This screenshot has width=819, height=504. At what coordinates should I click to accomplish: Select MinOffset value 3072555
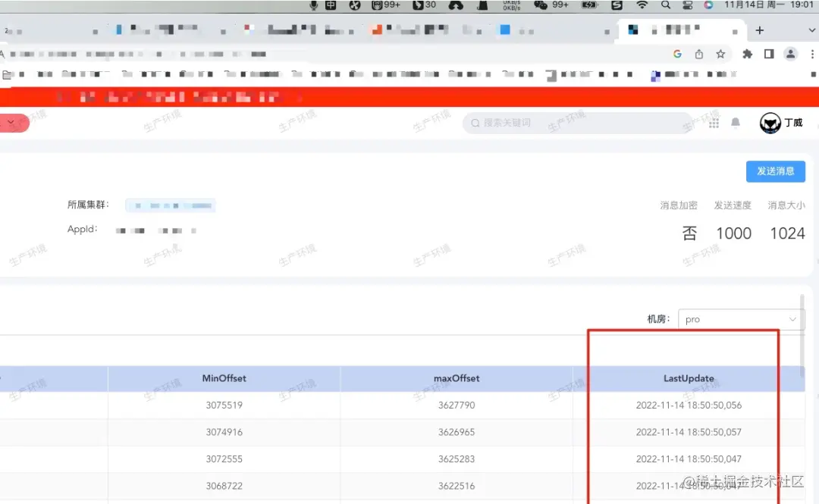(x=224, y=459)
